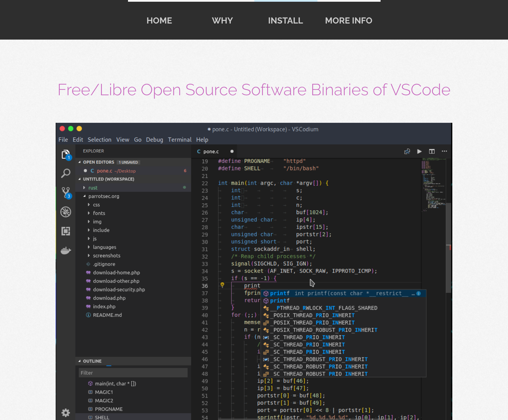This screenshot has height=420, width=508.
Task: Click the red window close button
Action: pyautogui.click(x=62, y=129)
